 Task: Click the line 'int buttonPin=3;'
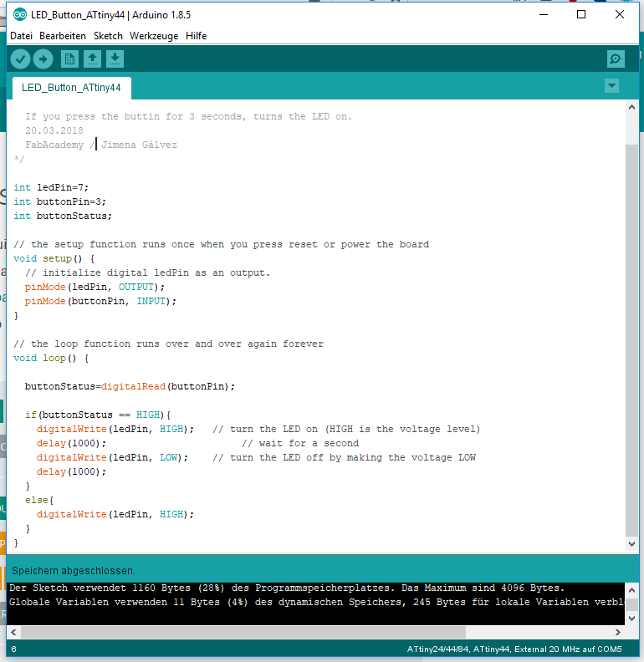pos(59,201)
